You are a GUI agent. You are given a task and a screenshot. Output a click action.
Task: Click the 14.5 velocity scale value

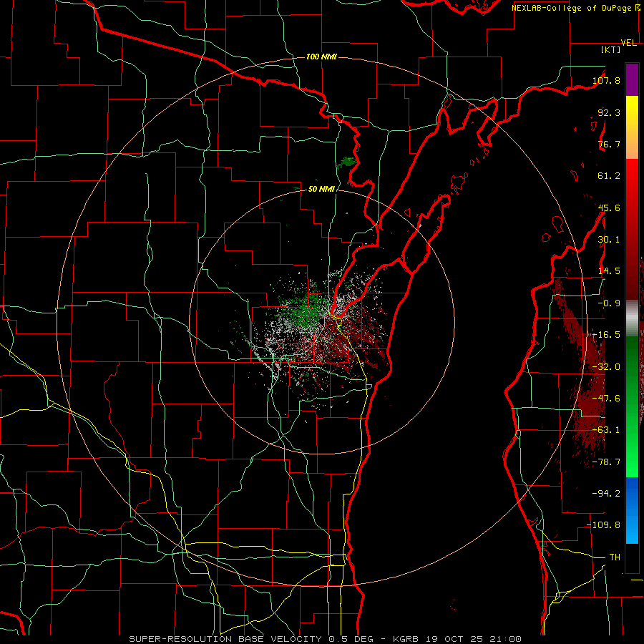tap(609, 271)
